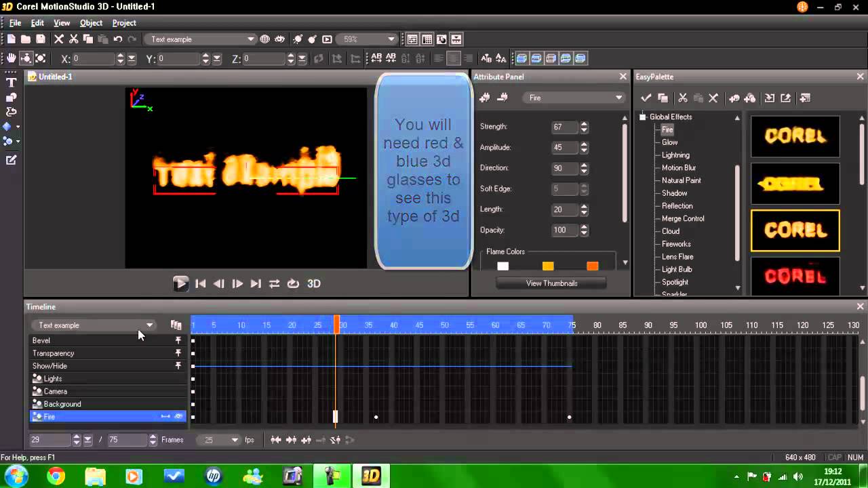
Task: Click the edit object tool in left toolbar
Action: (11, 160)
